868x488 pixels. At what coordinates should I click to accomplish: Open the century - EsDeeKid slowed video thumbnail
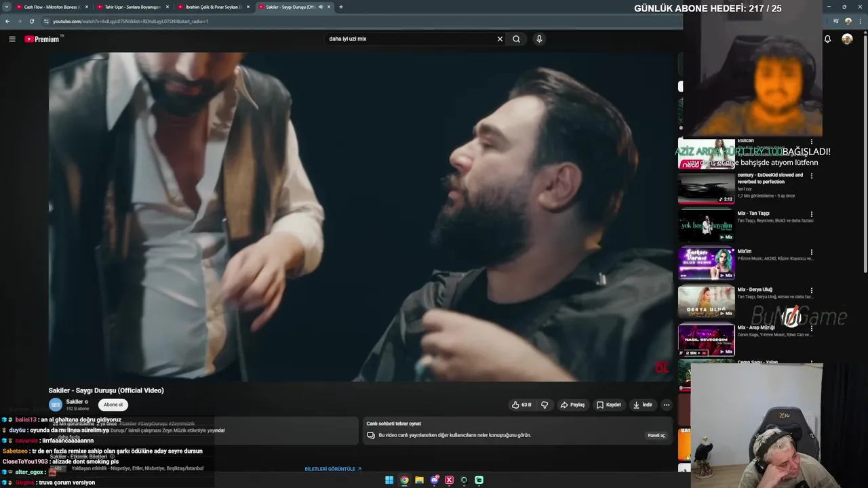coord(706,188)
